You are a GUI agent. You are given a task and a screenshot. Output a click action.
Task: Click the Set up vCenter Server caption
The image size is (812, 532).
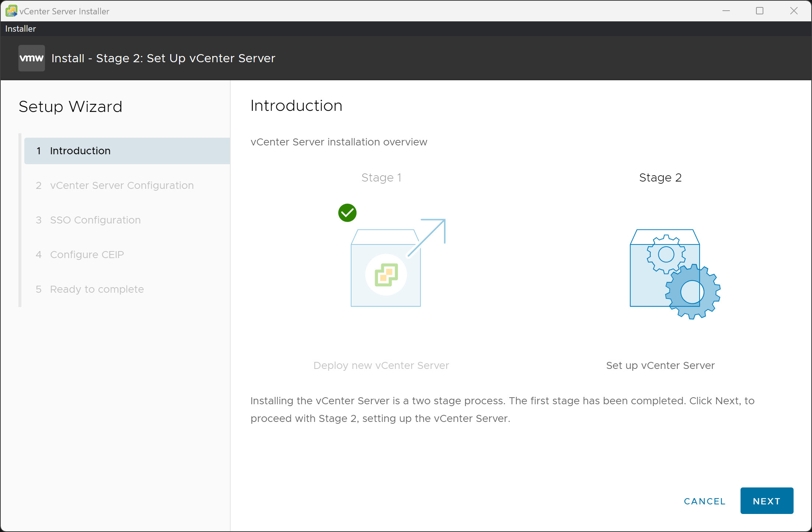pos(660,365)
